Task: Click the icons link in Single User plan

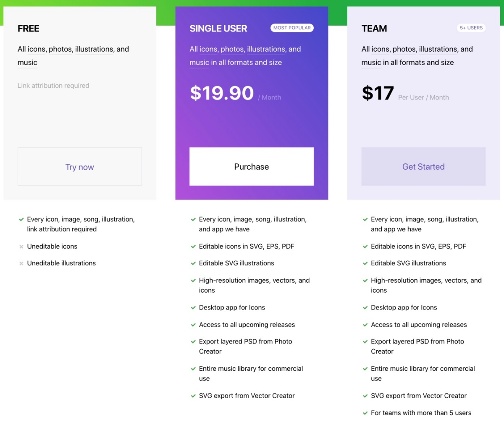Action: coord(208,49)
